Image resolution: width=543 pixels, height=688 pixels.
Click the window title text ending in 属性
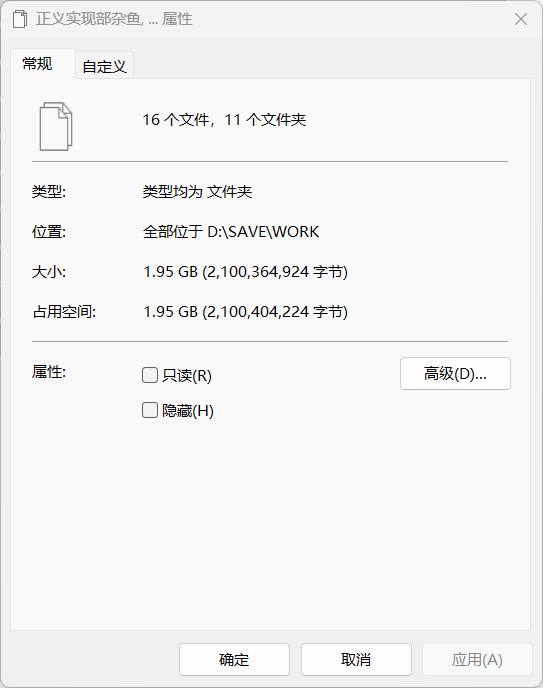click(x=114, y=19)
